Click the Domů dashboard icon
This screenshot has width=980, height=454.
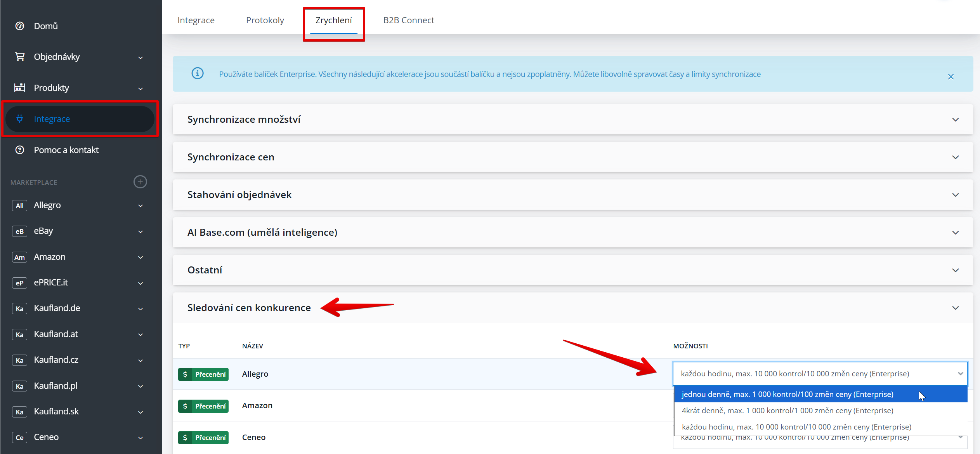[x=20, y=26]
